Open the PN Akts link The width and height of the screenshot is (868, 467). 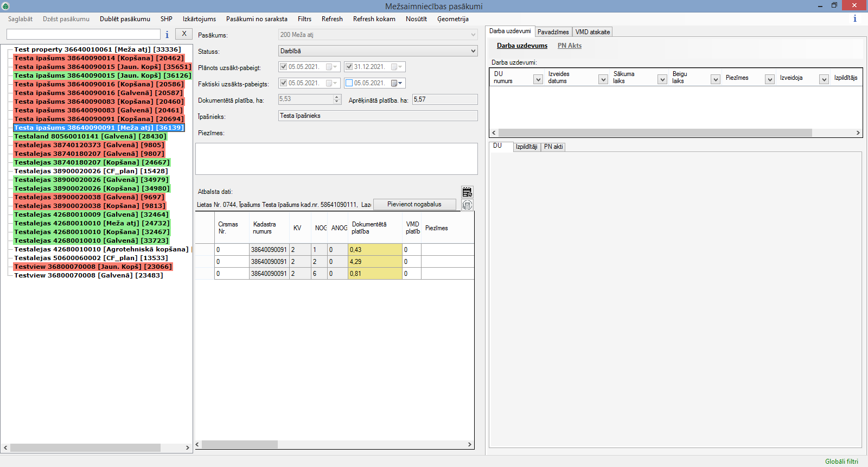pyautogui.click(x=569, y=46)
